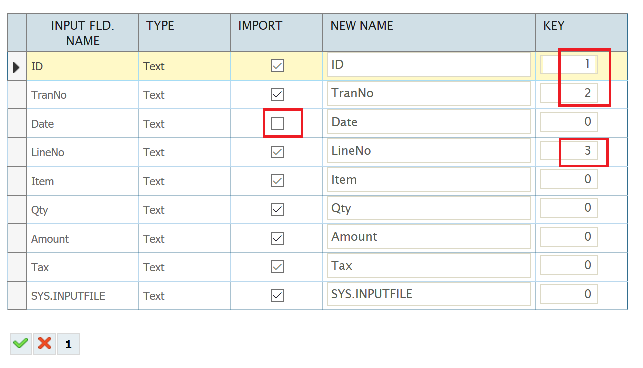
Task: Click the New Name field for LineNo
Action: point(429,151)
